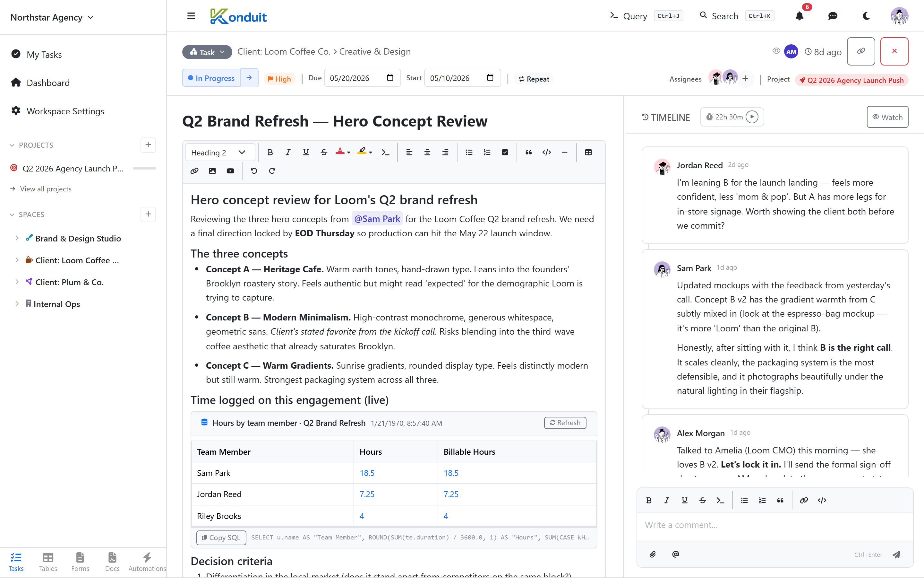Open highlight color picker in editor toolbar
This screenshot has height=578, width=924.
tap(364, 152)
